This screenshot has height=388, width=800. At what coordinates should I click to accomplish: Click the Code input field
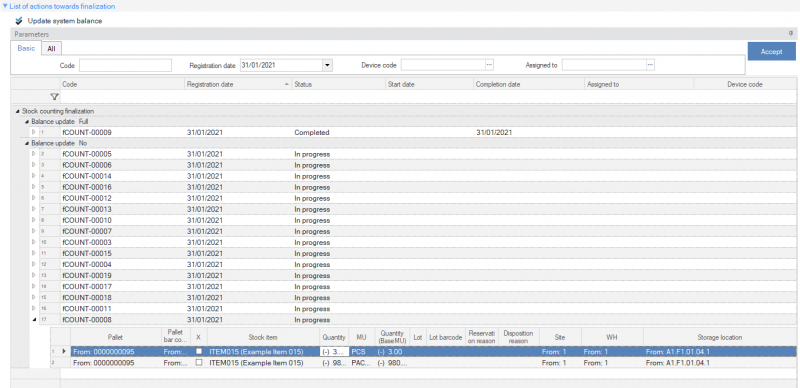(126, 65)
